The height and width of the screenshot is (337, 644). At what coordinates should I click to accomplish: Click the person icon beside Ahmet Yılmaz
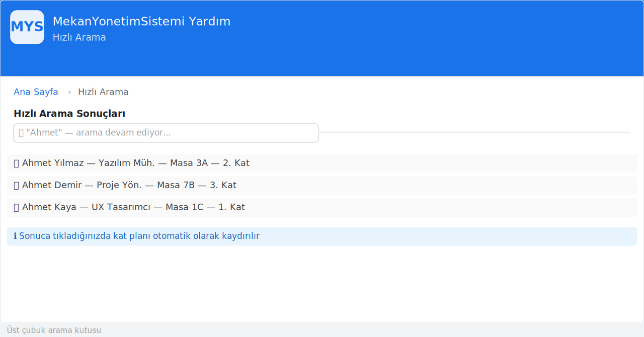16,163
